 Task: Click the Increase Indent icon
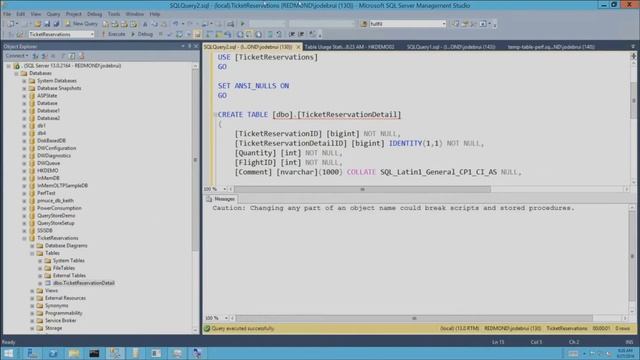(x=301, y=34)
